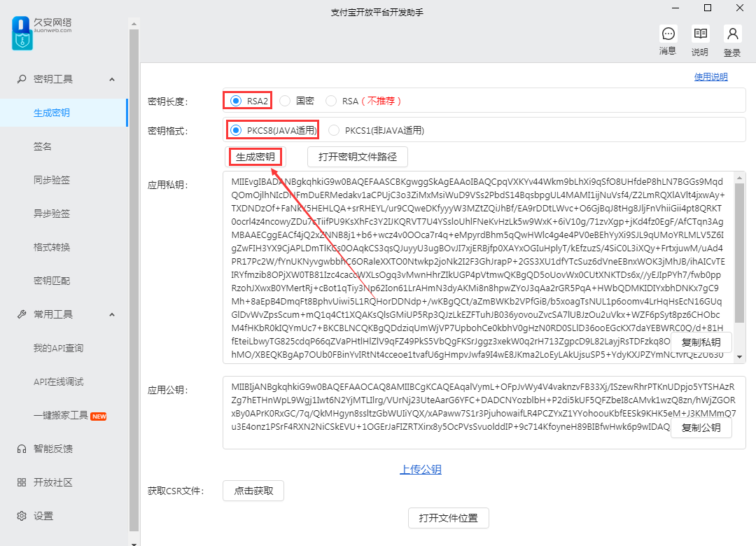Click the private key scrollbar thumb
Image resolution: width=756 pixels, height=546 pixels.
740,253
